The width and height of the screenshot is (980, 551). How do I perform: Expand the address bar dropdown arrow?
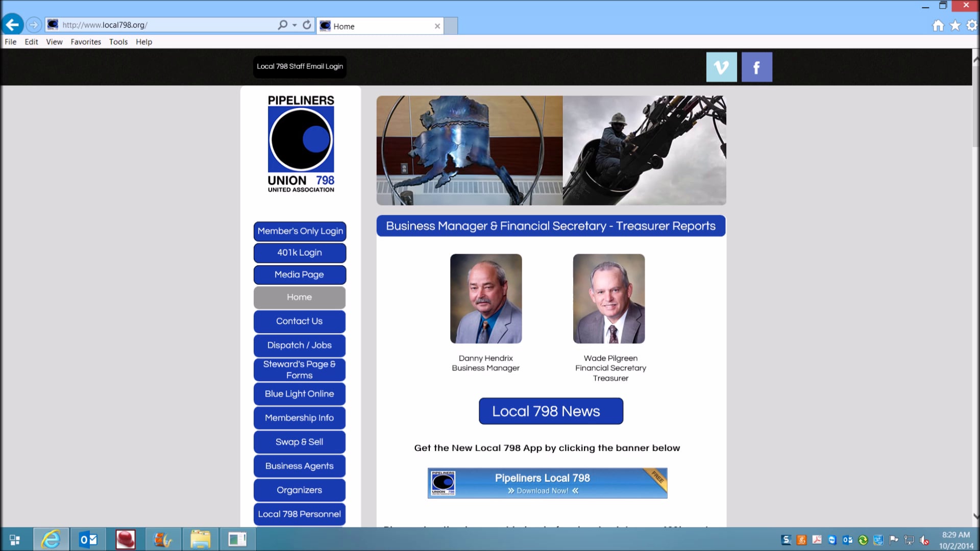295,24
